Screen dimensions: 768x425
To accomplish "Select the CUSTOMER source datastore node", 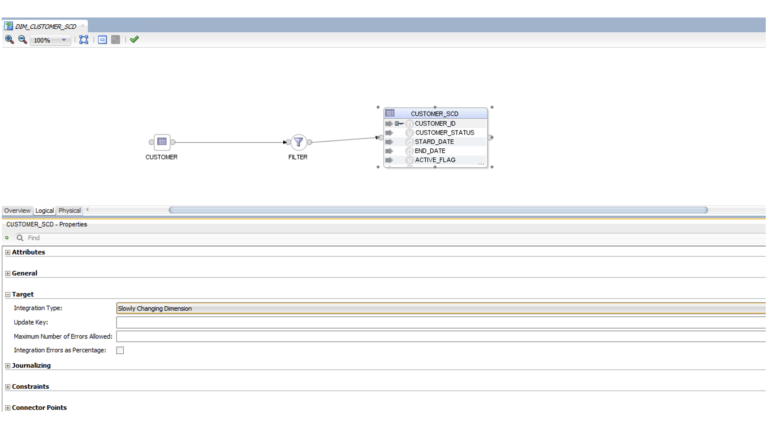I will tap(161, 142).
